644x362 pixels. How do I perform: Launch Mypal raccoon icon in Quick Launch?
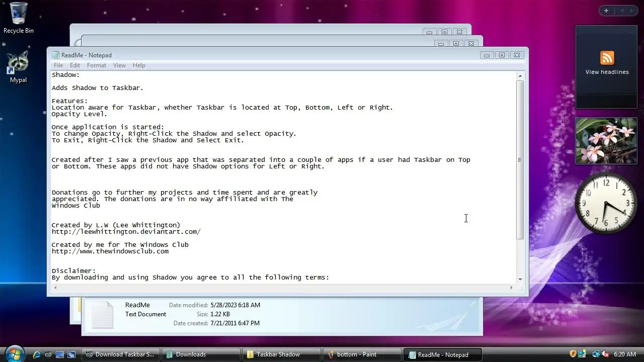point(48,354)
